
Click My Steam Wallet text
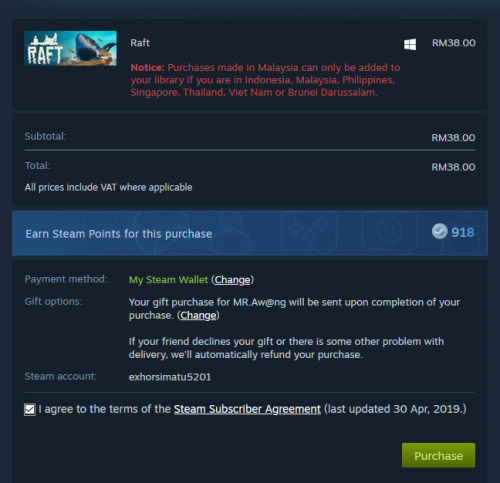coord(168,280)
